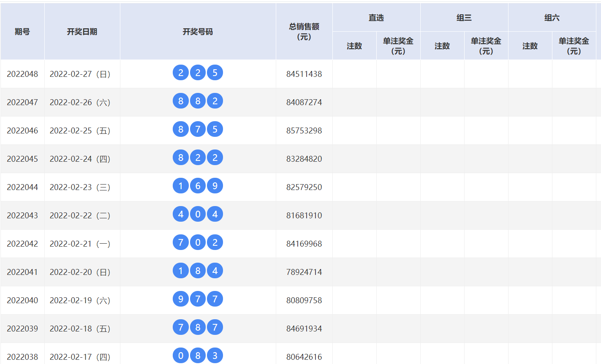Image resolution: width=601 pixels, height=364 pixels.
Task: Click ball 1 in issue 2022041
Action: [181, 271]
